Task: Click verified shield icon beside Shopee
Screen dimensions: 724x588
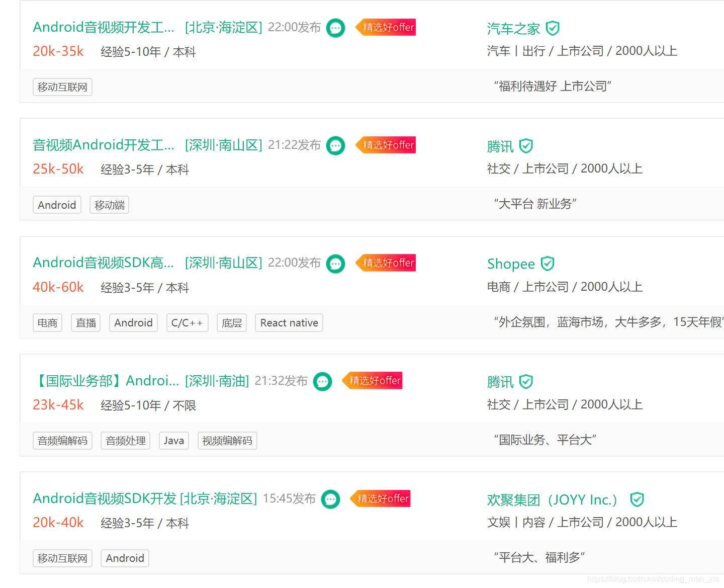Action: (548, 264)
